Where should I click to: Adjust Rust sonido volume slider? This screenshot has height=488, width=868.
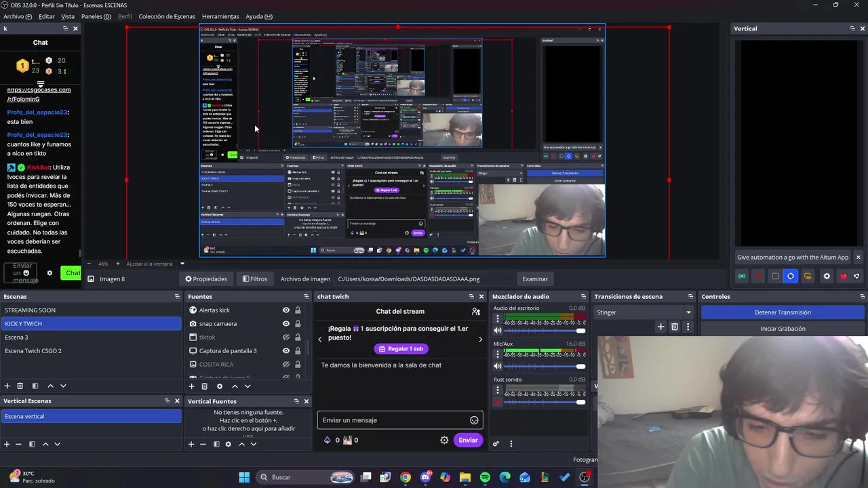point(544,402)
